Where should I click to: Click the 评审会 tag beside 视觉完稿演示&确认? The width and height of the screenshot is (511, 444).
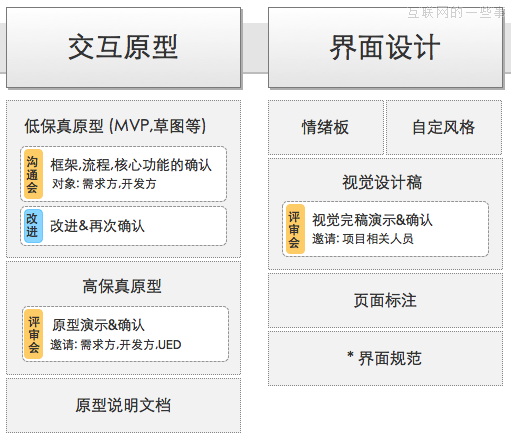coord(295,229)
